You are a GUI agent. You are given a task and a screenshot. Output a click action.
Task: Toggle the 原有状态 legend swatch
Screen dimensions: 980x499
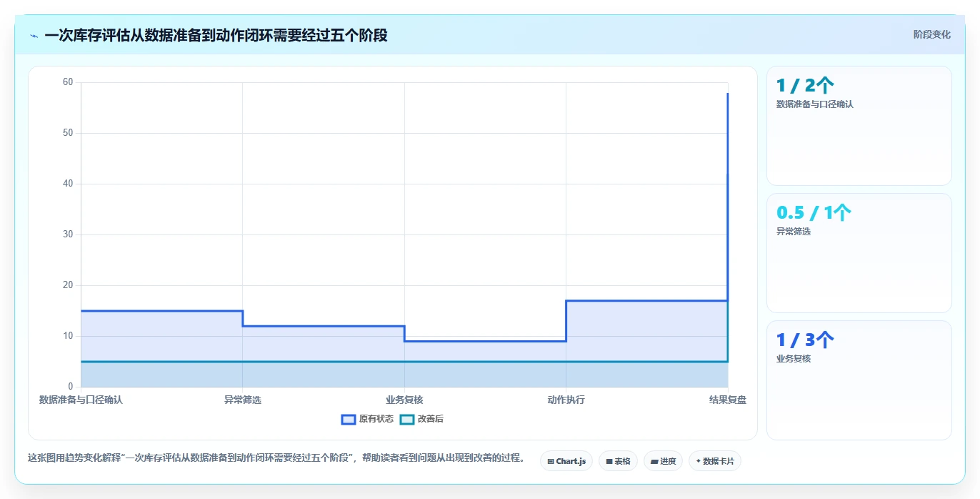[349, 419]
